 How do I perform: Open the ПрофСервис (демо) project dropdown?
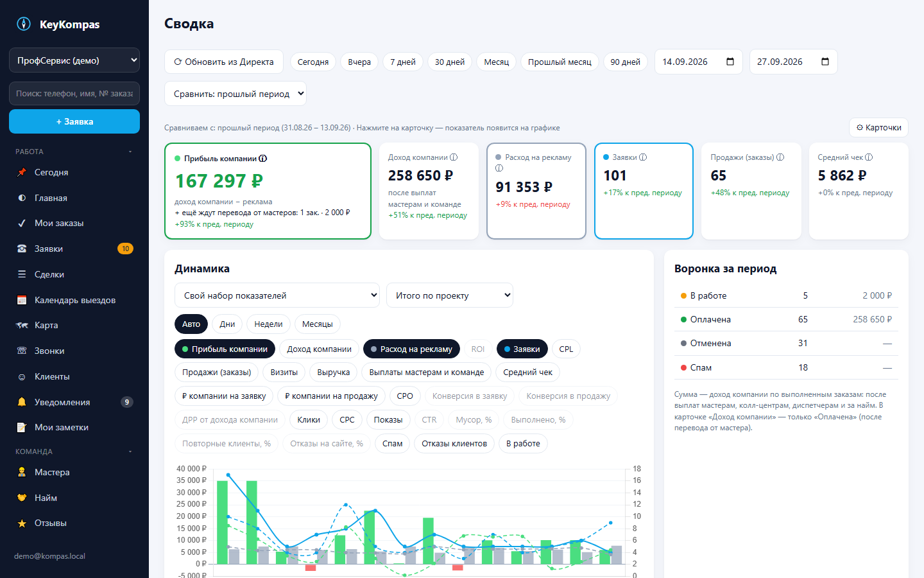coord(74,60)
